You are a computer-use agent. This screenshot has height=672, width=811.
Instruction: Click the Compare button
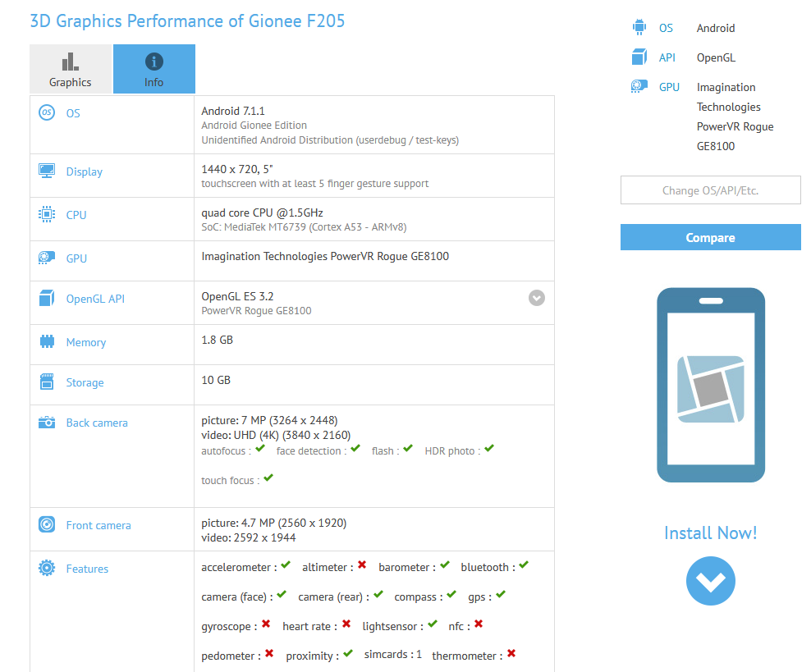[710, 237]
